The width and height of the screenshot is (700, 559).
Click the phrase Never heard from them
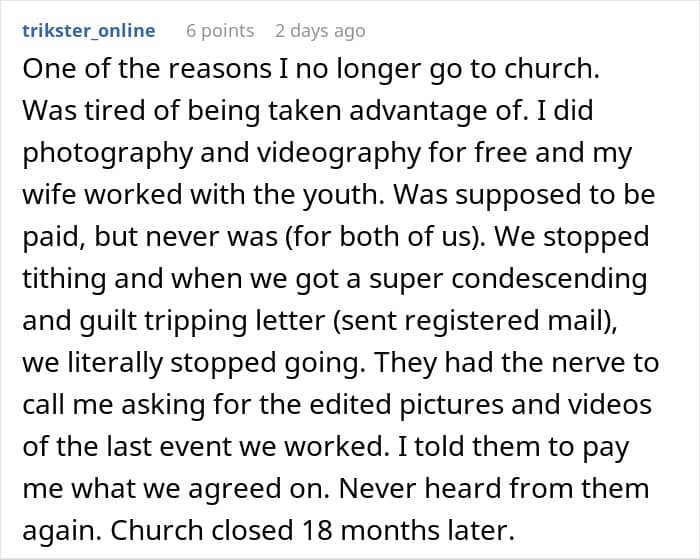click(494, 488)
